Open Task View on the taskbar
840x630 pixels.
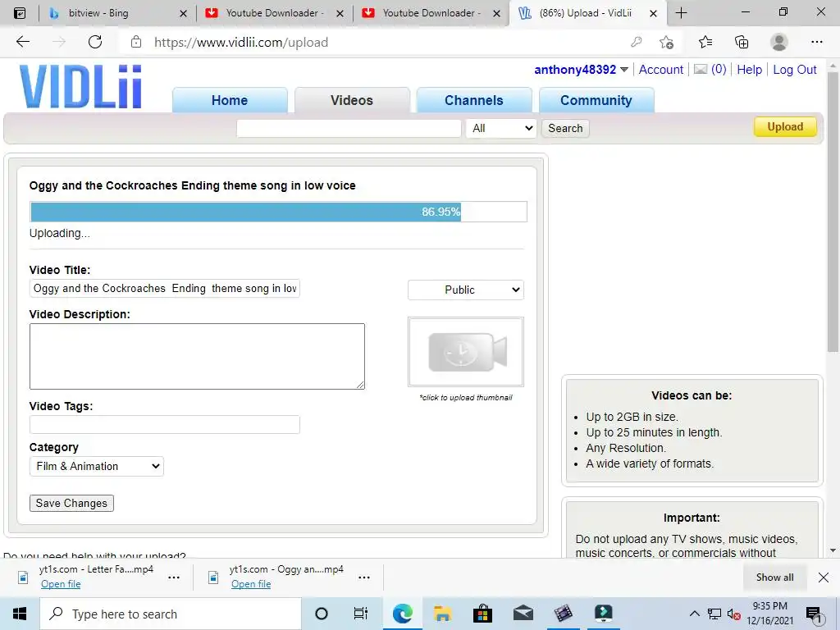pyautogui.click(x=361, y=614)
